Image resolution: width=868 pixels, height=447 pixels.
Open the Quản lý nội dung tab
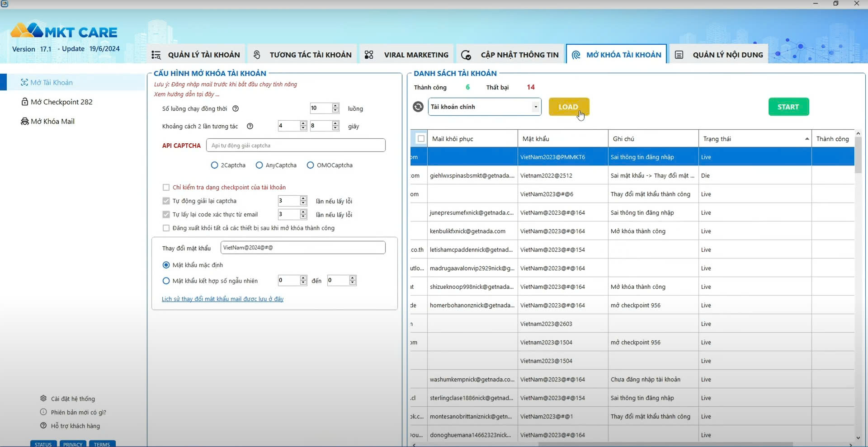pyautogui.click(x=719, y=55)
